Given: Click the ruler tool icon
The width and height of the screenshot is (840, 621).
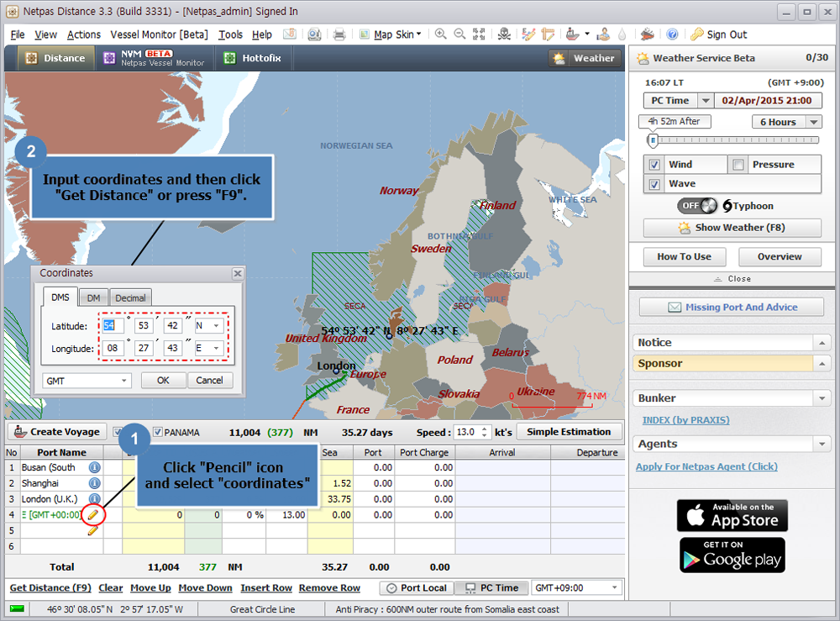Looking at the screenshot, I should pyautogui.click(x=548, y=34).
